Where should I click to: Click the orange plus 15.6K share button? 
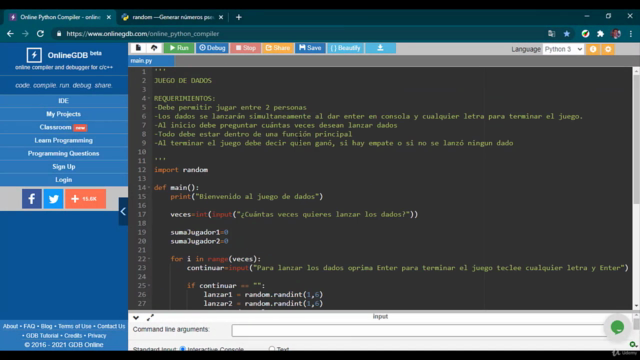(85, 199)
